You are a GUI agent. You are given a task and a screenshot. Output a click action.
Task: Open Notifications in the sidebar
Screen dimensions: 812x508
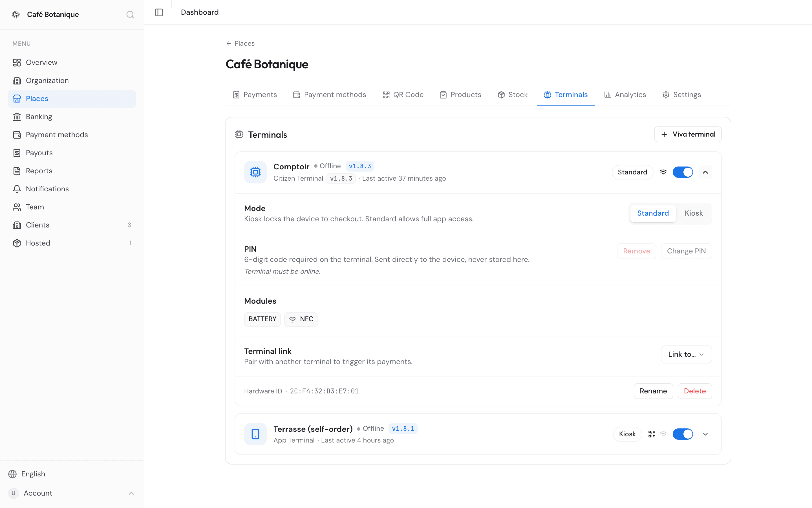[x=72, y=189]
